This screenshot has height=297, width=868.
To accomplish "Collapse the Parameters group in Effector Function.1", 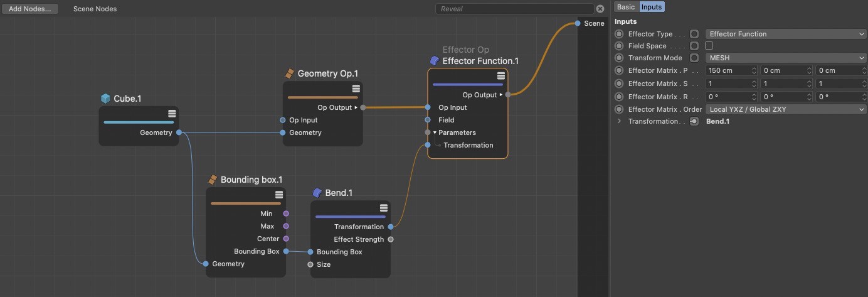I will tap(435, 132).
